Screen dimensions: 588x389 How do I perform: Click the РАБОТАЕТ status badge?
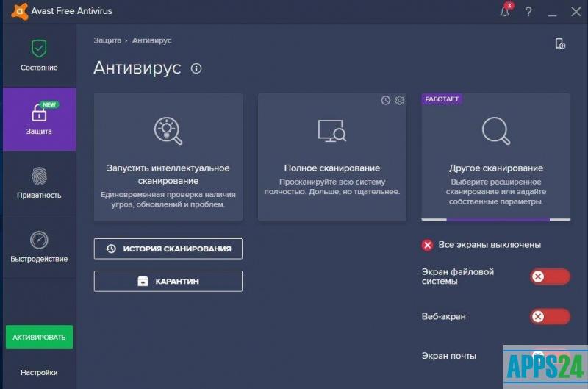[x=442, y=99]
